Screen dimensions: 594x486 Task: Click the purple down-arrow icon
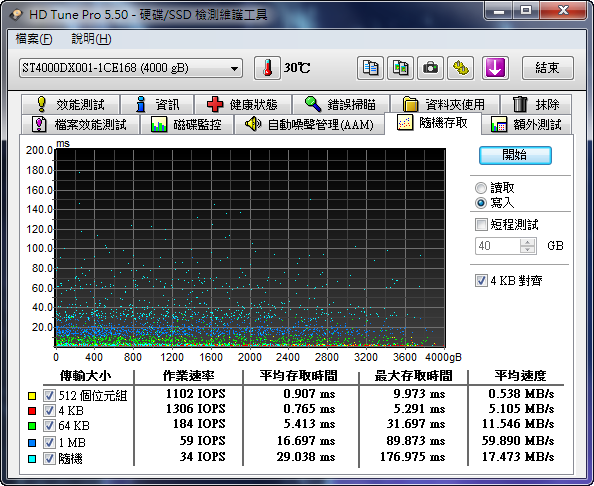(495, 68)
